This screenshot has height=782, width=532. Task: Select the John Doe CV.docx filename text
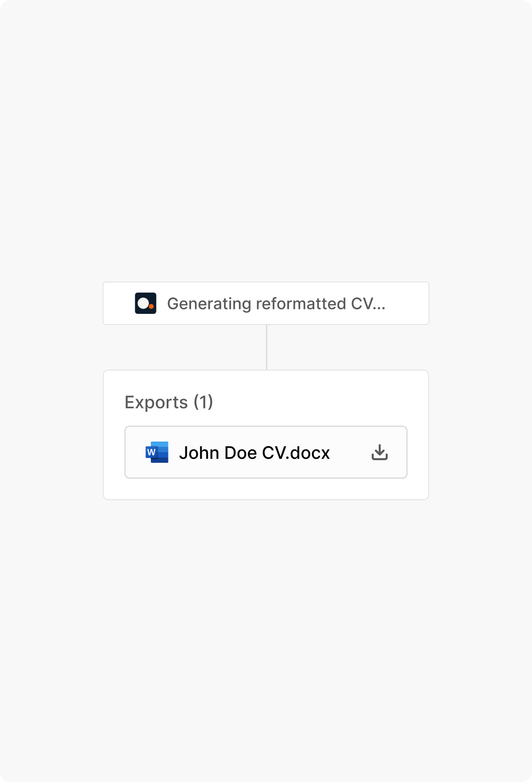[x=254, y=452]
